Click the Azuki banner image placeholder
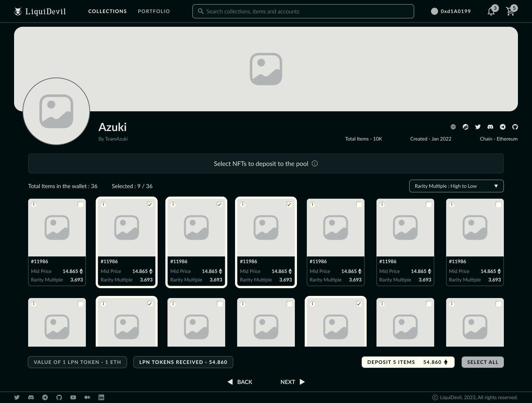The width and height of the screenshot is (532, 403). pyautogui.click(x=266, y=69)
